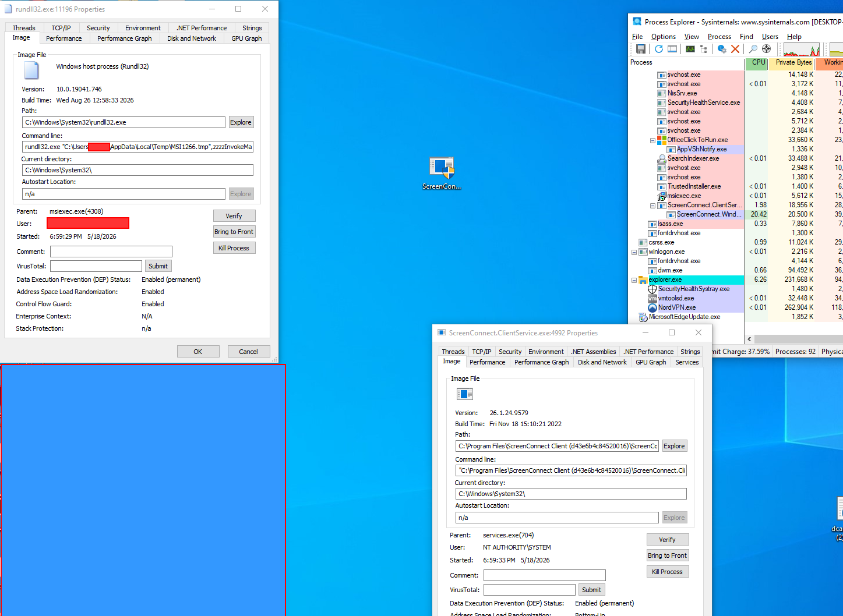Open the File menu in Process Explorer
Image resolution: width=843 pixels, height=616 pixels.
[x=637, y=37]
